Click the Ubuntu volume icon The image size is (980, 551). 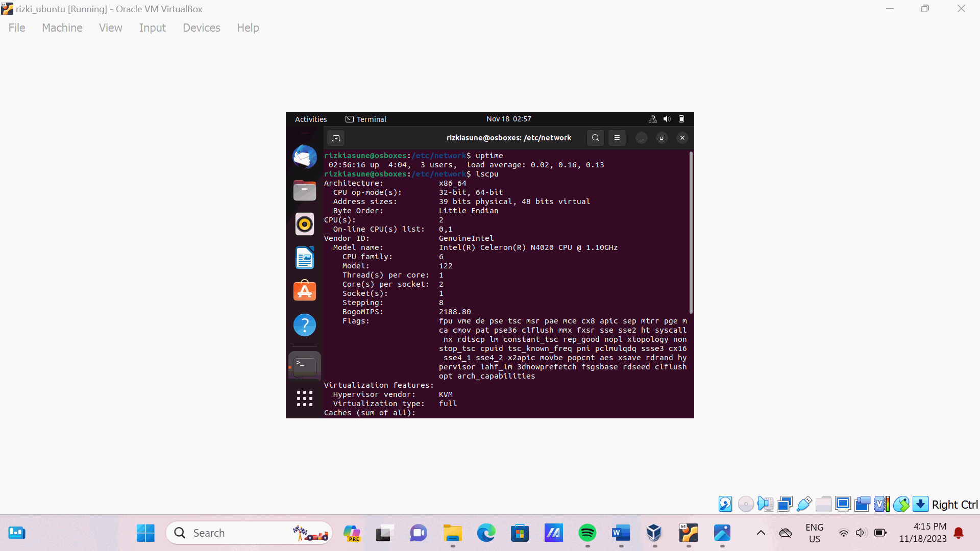(667, 119)
